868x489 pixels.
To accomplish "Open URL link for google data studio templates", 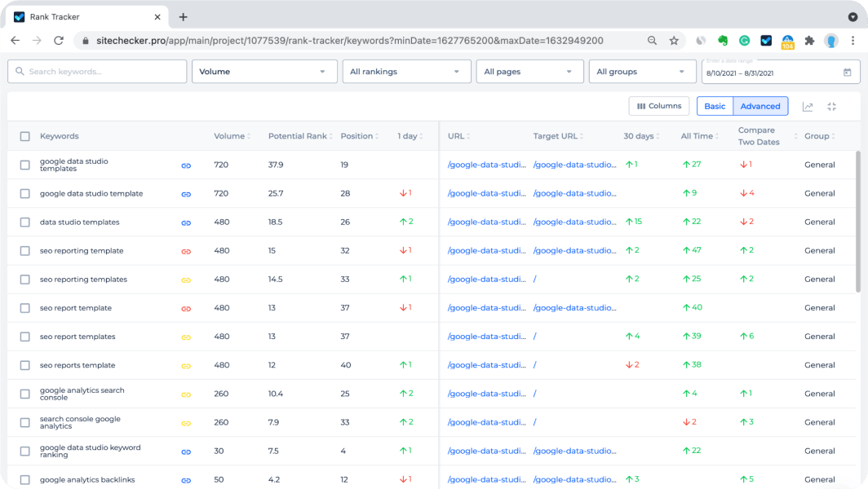I will click(x=486, y=165).
